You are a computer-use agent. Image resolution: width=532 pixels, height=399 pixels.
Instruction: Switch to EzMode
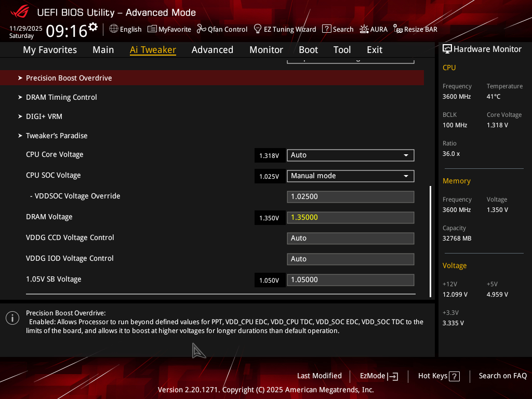point(379,376)
